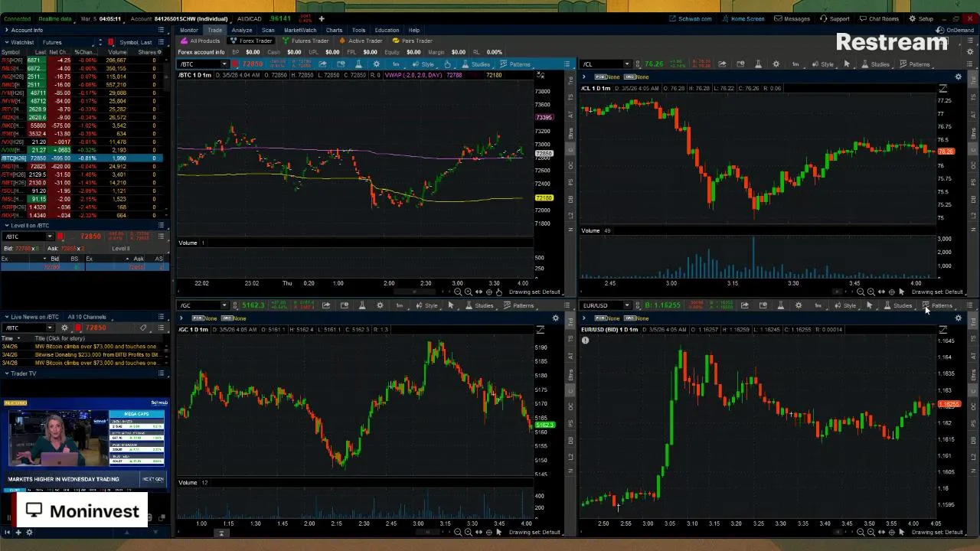Select the pointer tool in /GC chart toolbar
This screenshot has width=980, height=551.
[x=450, y=305]
